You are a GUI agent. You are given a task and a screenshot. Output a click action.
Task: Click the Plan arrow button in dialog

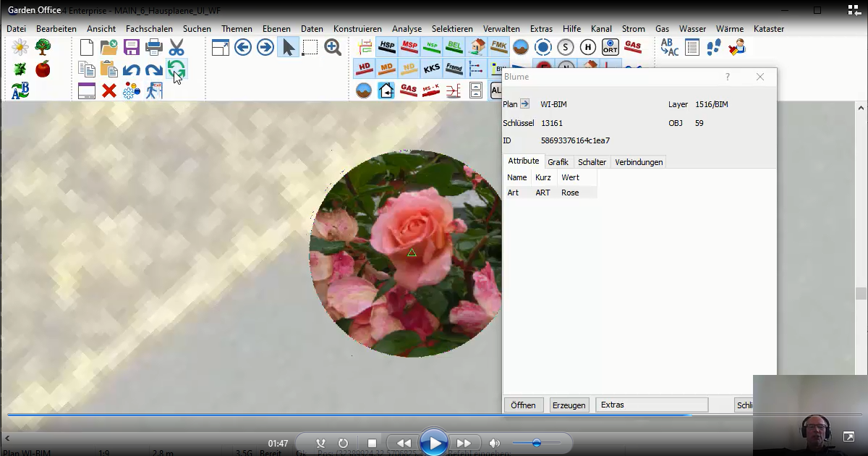pos(525,104)
